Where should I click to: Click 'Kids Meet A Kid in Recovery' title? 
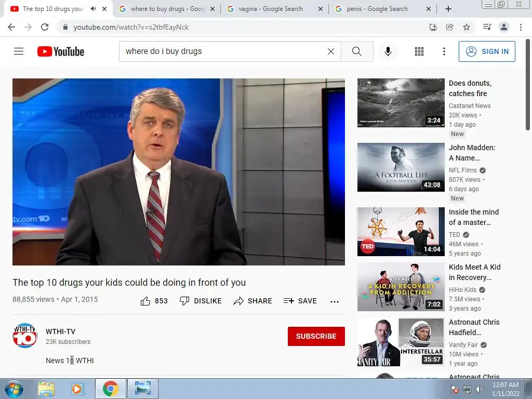[475, 272]
